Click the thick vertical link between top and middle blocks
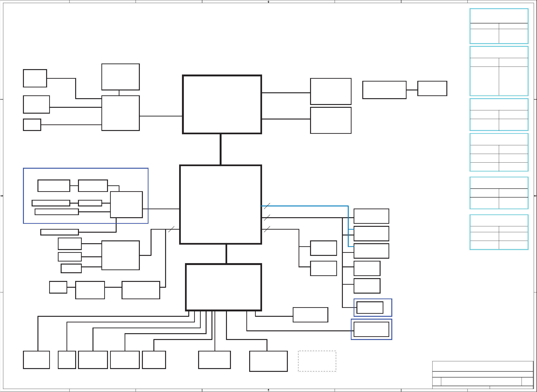The image size is (537, 392). pos(221,149)
